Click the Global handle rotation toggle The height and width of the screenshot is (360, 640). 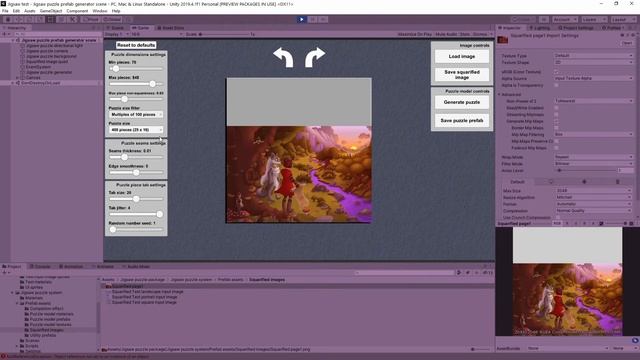click(x=111, y=19)
